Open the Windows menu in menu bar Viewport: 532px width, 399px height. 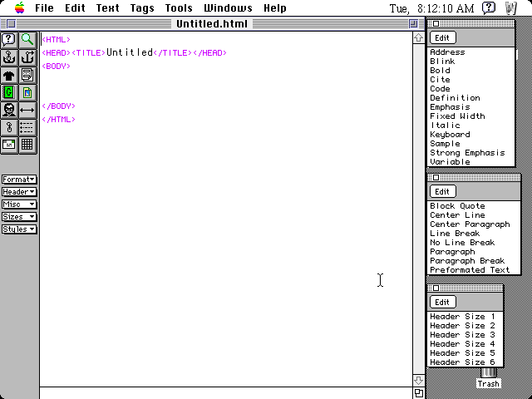click(228, 8)
